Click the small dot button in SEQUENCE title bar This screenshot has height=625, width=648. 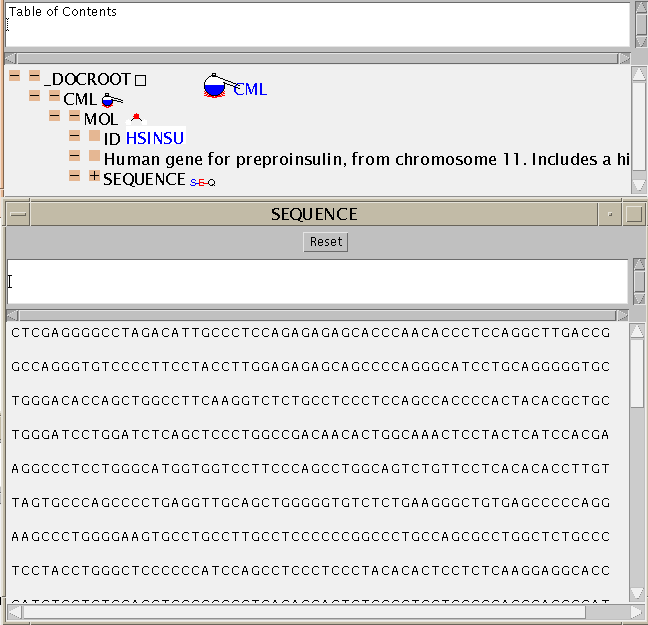[x=609, y=214]
